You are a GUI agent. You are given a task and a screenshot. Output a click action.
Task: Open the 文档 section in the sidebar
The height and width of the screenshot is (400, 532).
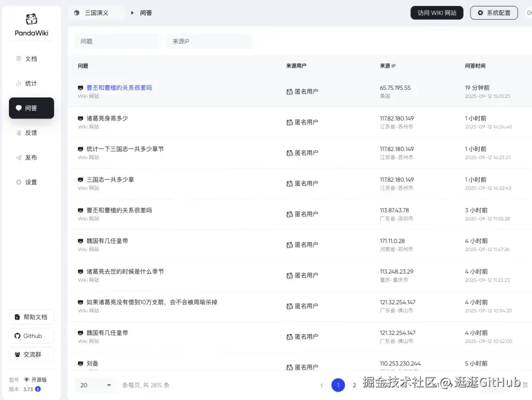pos(31,59)
